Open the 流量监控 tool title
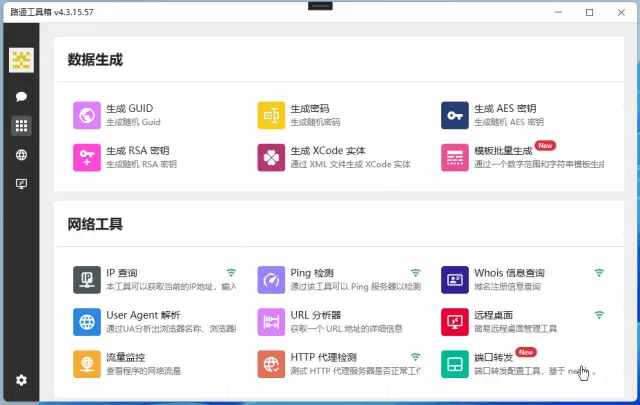Screen dimensions: 640x405 point(126,357)
